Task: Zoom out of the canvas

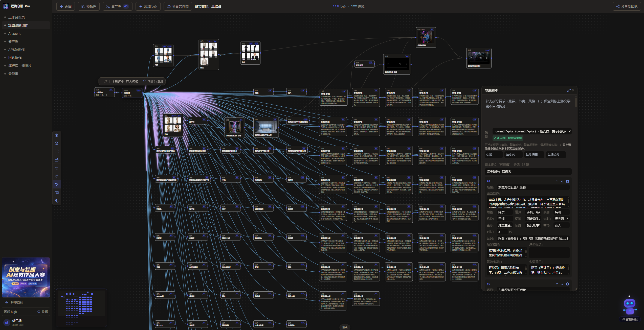Action: [x=57, y=144]
